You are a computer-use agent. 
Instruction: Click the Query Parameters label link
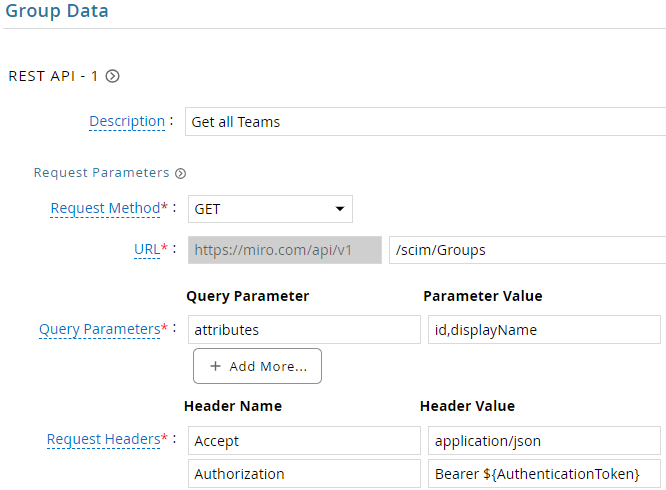(100, 329)
